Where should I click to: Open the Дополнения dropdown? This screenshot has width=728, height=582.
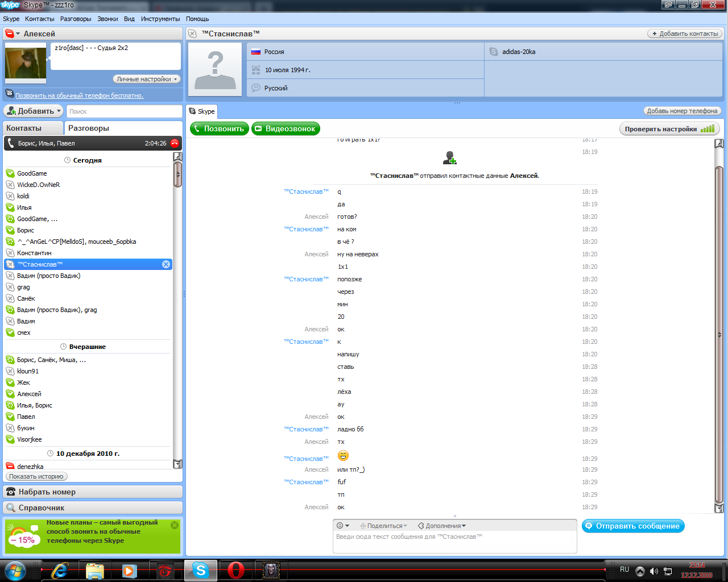tap(442, 526)
